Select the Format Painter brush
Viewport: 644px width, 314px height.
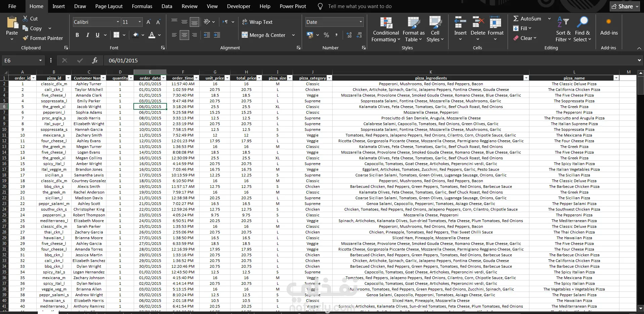coord(25,38)
